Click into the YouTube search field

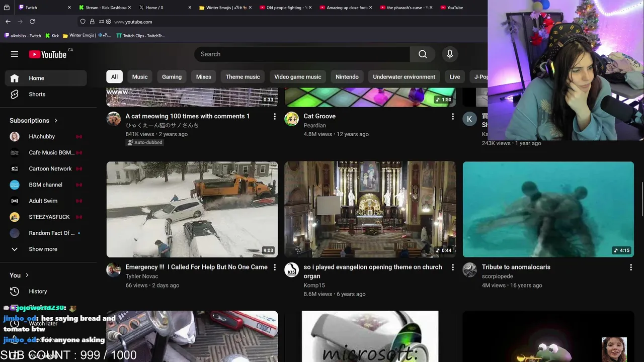(302, 54)
